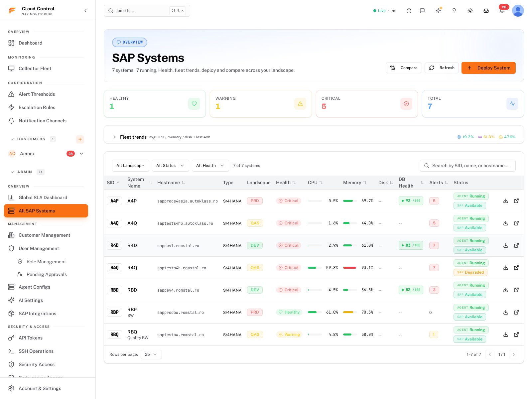Image resolution: width=532 pixels, height=399 pixels.
Task: Expand the Acmex customer chevron
Action: [81, 154]
